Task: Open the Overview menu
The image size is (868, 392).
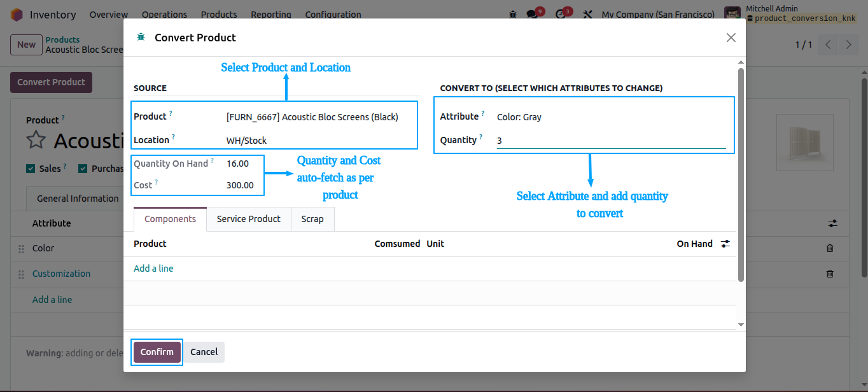Action: 109,14
